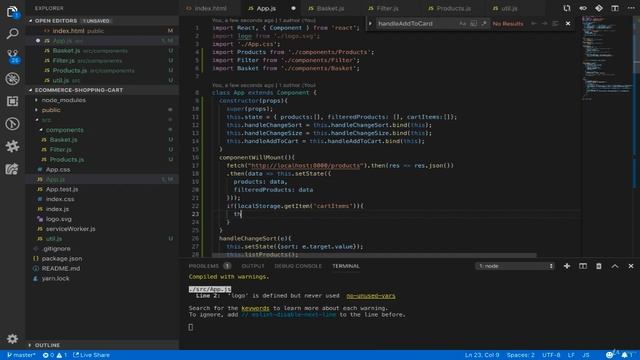The height and width of the screenshot is (360, 640).
Task: Close the find widget
Action: coord(568,24)
